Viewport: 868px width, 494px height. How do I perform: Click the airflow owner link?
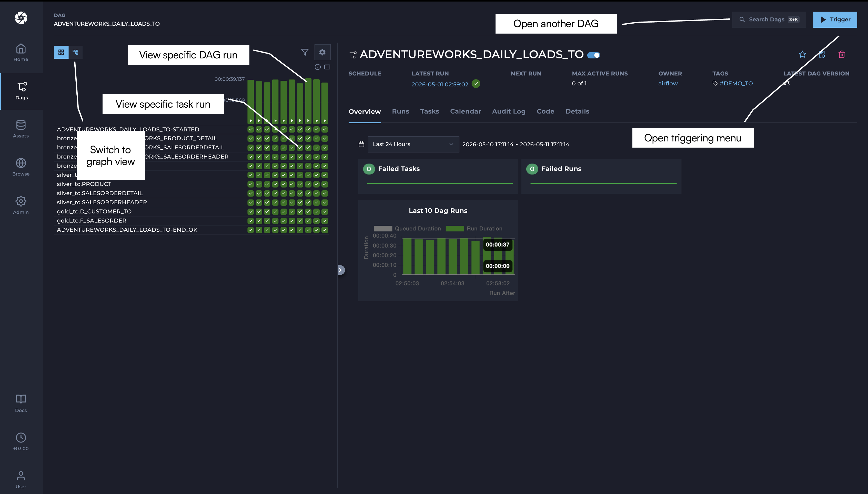(x=668, y=84)
